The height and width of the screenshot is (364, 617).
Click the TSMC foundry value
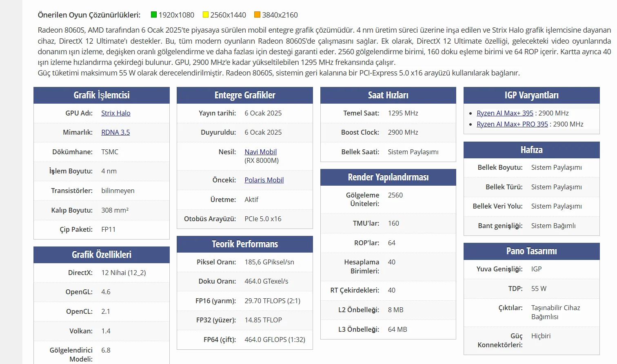click(x=110, y=152)
